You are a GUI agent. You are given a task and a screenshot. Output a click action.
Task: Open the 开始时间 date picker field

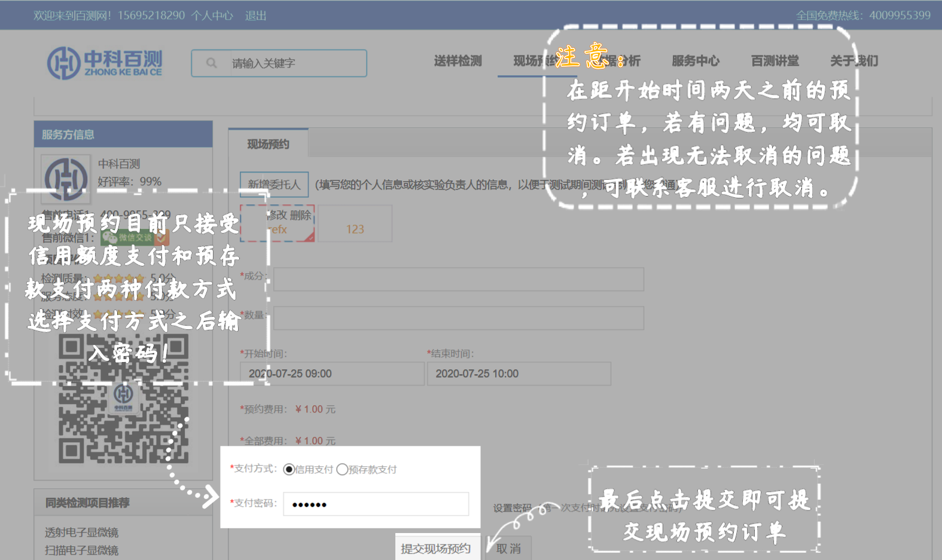[x=332, y=374]
